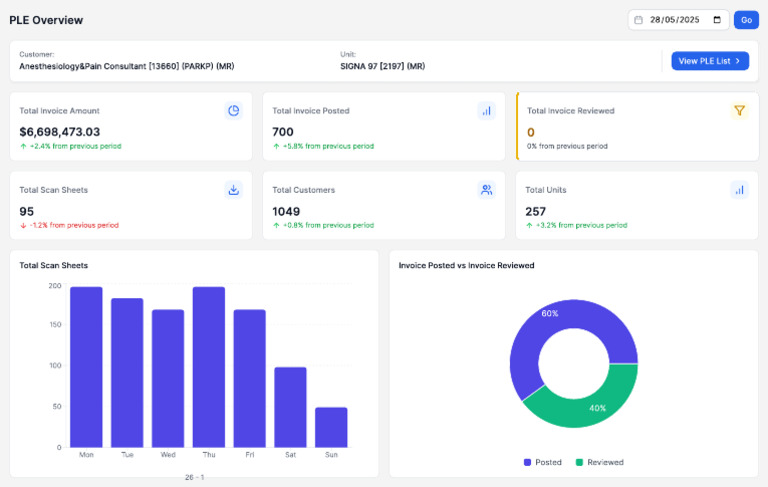Click the filter funnel icon on Total Invoice Reviewed
This screenshot has width=768, height=487.
(x=740, y=111)
